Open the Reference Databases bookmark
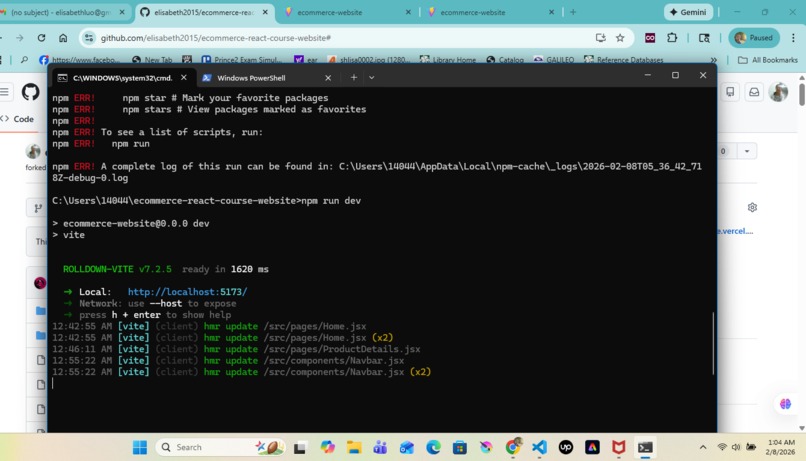 click(x=624, y=60)
